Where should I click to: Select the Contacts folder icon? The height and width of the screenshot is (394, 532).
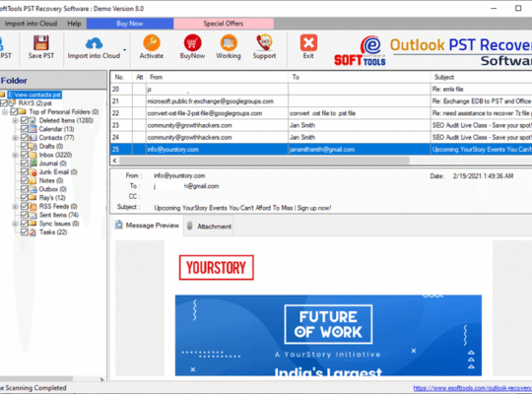click(33, 138)
